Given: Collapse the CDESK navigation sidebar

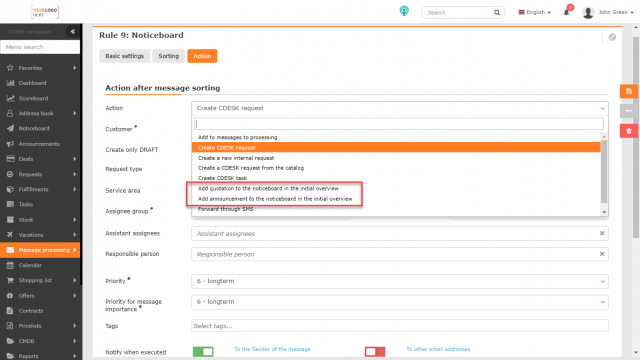Looking at the screenshot, I should (x=73, y=31).
